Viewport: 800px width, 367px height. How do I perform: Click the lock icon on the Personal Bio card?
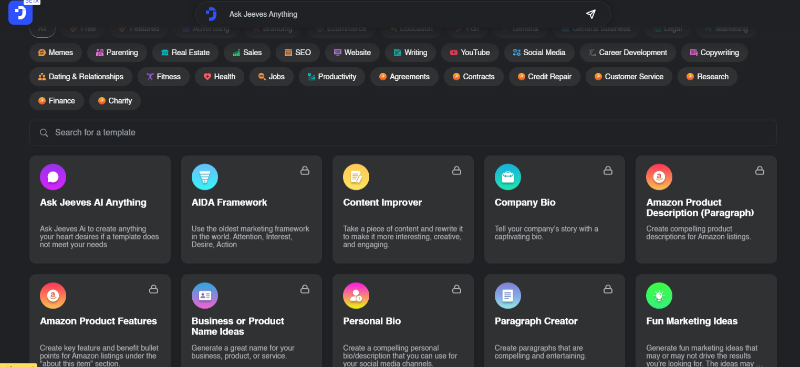[x=456, y=289]
